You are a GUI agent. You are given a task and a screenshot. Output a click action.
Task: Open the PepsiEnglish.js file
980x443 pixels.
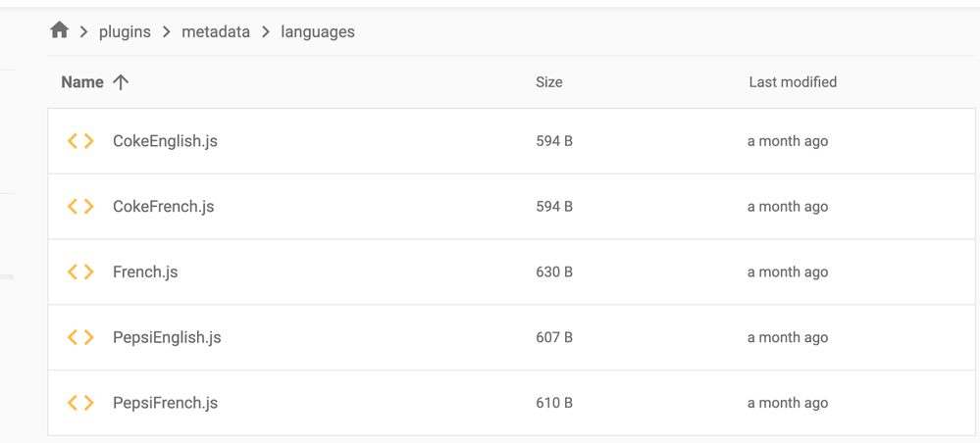coord(167,337)
